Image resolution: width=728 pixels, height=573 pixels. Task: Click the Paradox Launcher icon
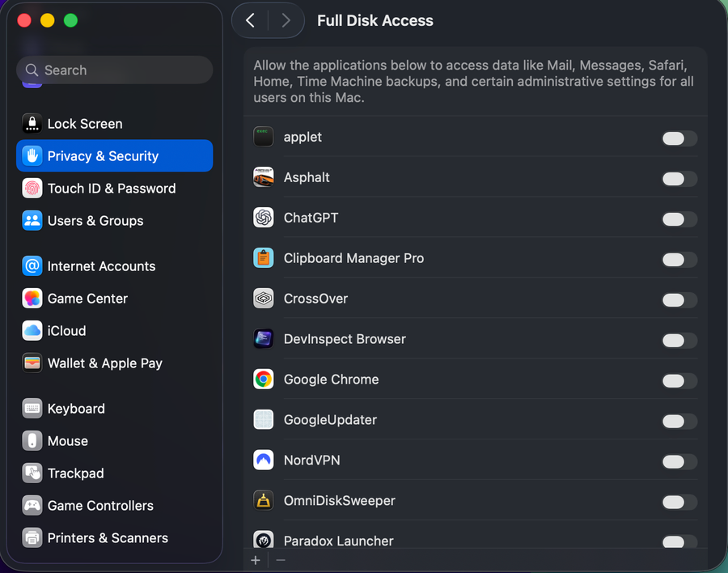(x=263, y=539)
